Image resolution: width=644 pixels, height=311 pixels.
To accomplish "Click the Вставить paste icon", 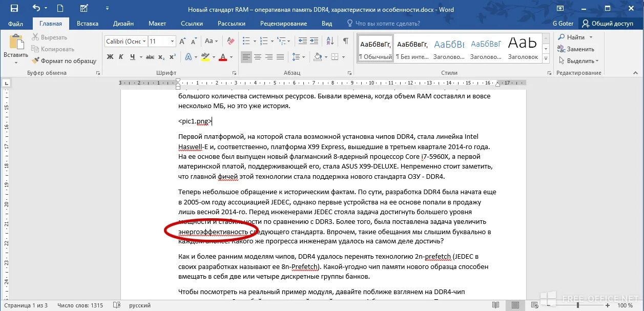I will 16,42.
